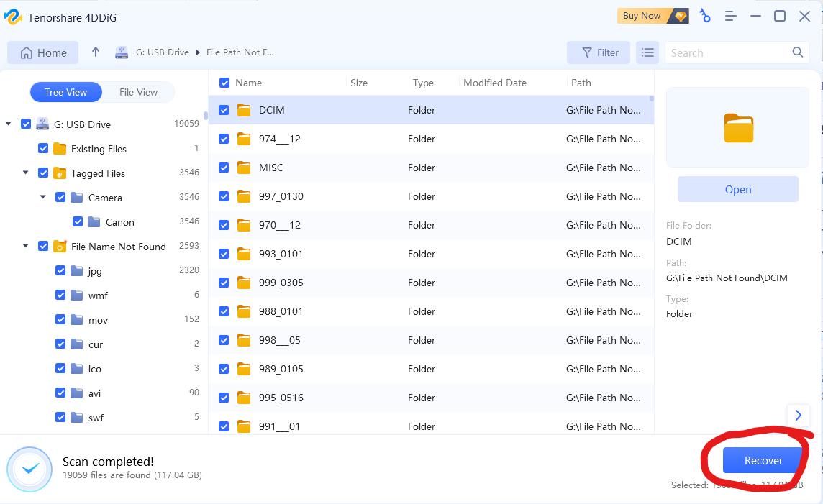This screenshot has width=823, height=504.
Task: Click the key registration icon
Action: [x=705, y=16]
